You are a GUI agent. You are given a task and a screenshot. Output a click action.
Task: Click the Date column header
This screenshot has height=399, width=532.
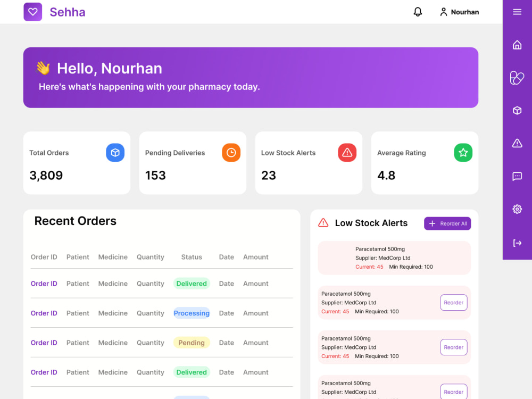(226, 257)
